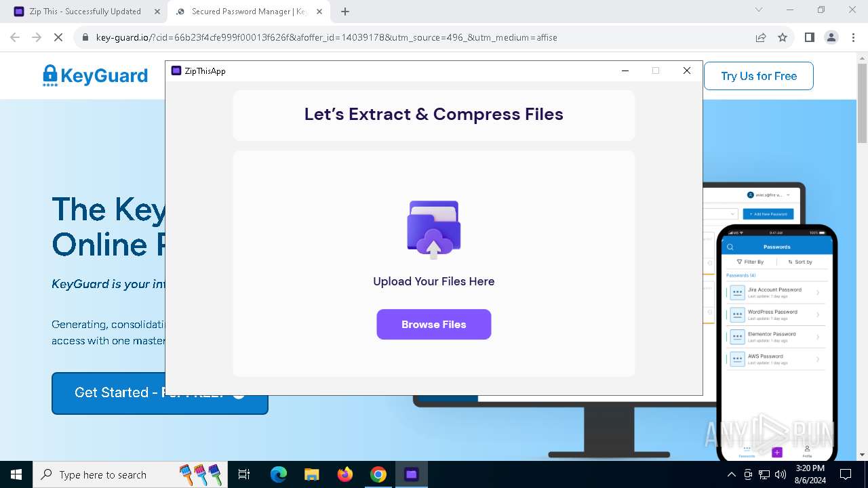Click ZipThisApp icon on taskbar
The height and width of the screenshot is (488, 868).
click(412, 474)
